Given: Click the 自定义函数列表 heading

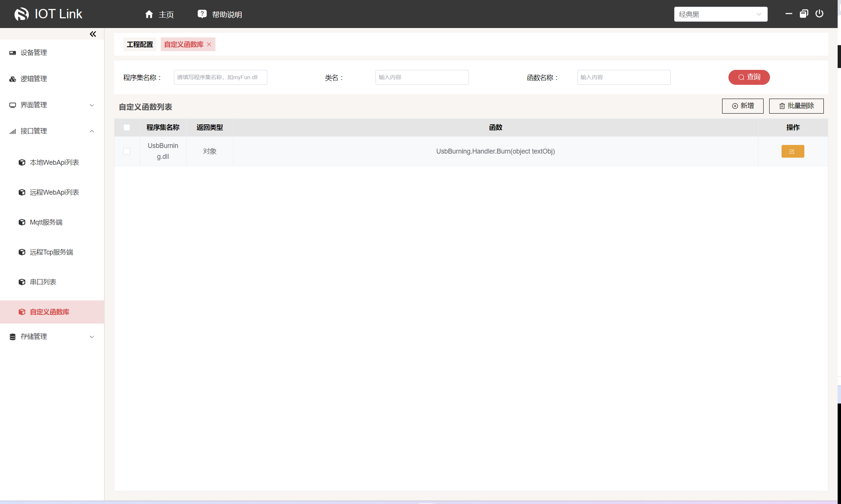Looking at the screenshot, I should [x=145, y=107].
